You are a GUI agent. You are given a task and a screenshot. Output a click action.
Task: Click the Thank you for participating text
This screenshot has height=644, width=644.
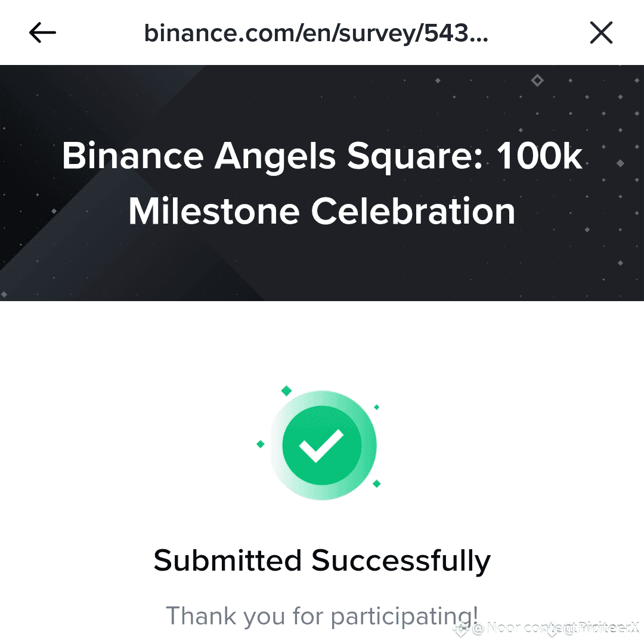[322, 615]
